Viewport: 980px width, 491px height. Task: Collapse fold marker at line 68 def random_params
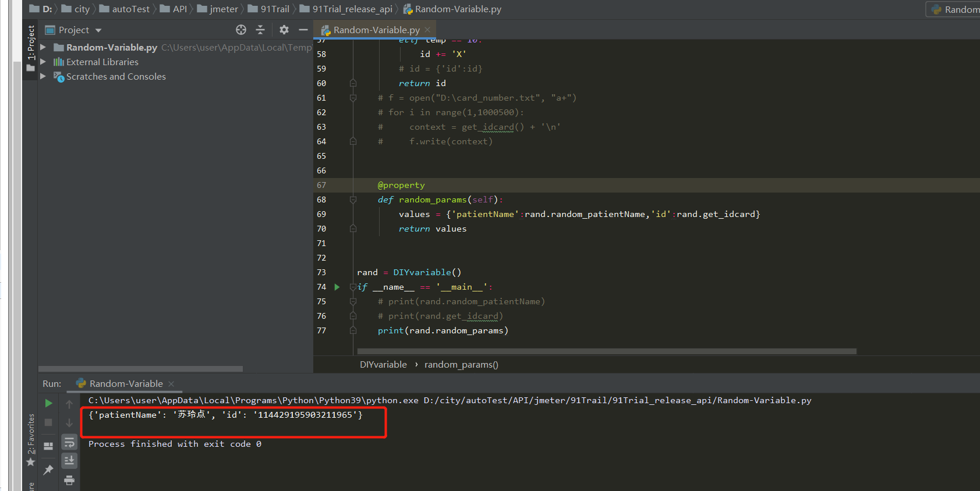353,200
